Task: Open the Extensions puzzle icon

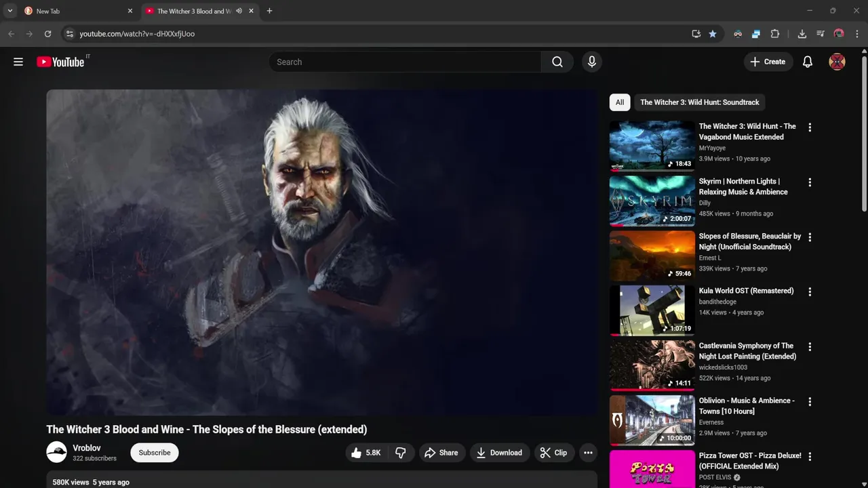Action: pos(775,34)
